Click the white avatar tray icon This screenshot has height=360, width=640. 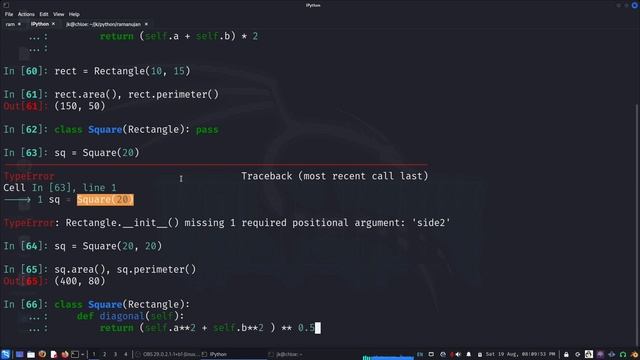(x=589, y=354)
